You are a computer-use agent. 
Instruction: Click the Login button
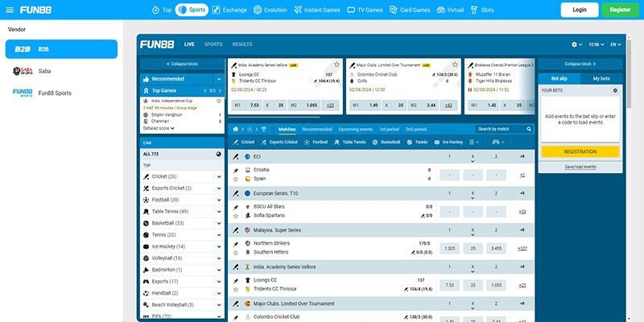580,10
